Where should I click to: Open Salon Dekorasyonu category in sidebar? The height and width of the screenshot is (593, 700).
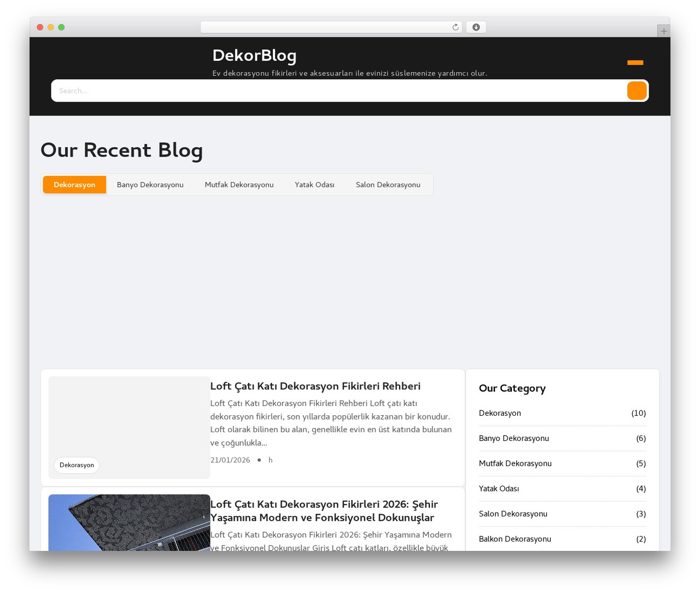tap(513, 514)
